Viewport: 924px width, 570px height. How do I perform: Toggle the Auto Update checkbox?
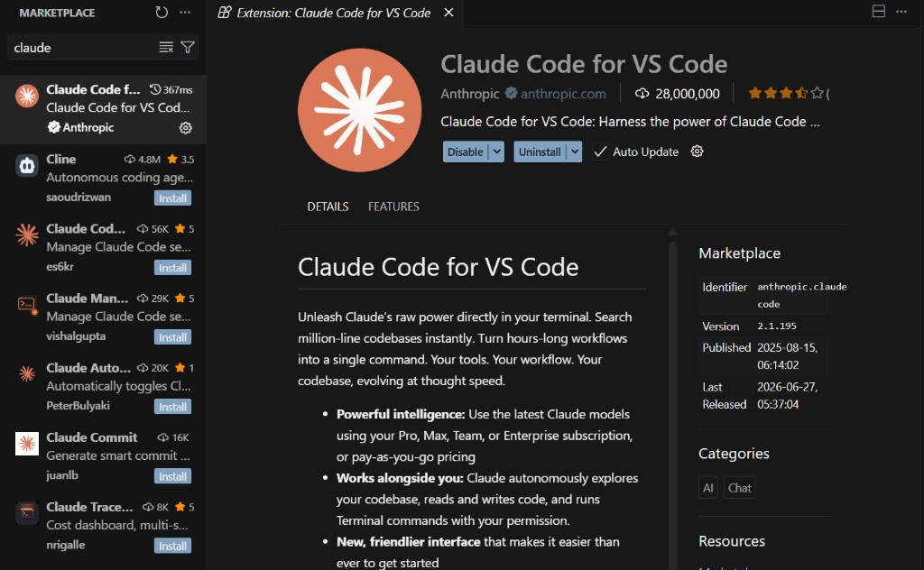600,152
